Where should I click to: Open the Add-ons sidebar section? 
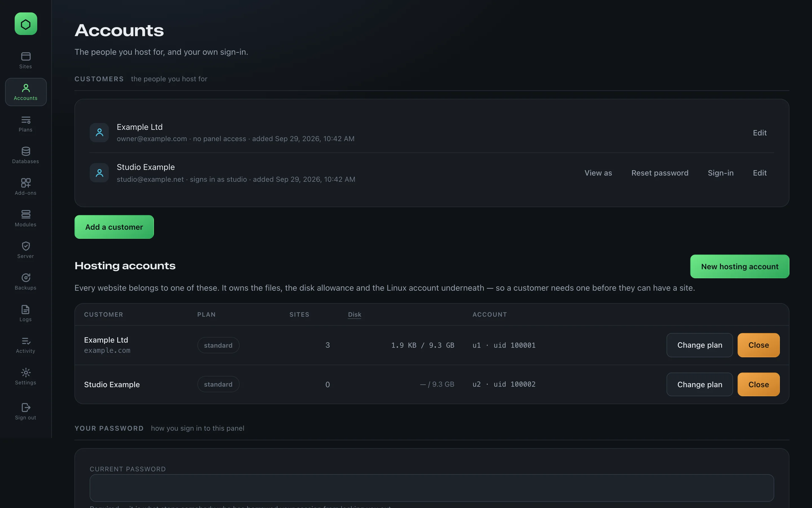26,187
